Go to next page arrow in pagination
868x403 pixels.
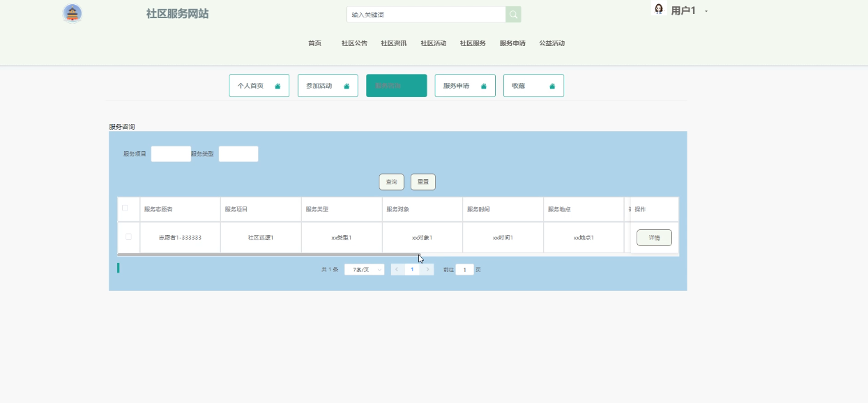(427, 269)
